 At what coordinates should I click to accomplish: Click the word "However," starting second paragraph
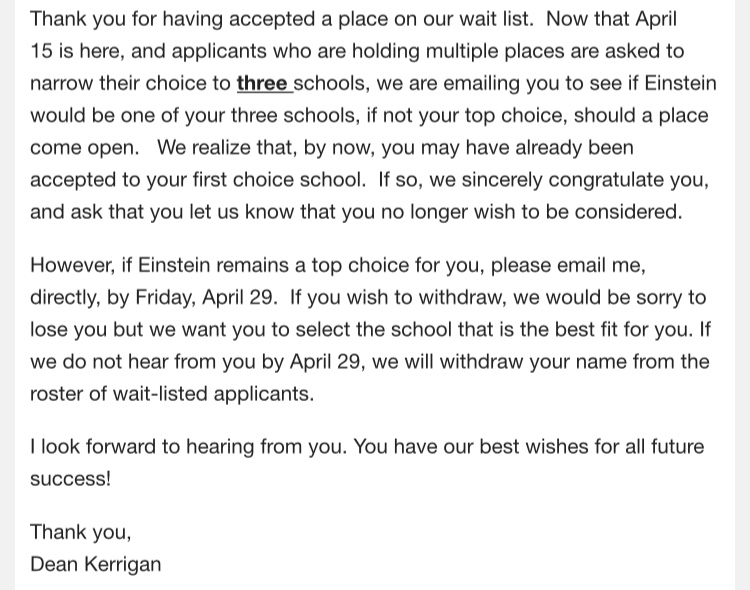(x=73, y=266)
